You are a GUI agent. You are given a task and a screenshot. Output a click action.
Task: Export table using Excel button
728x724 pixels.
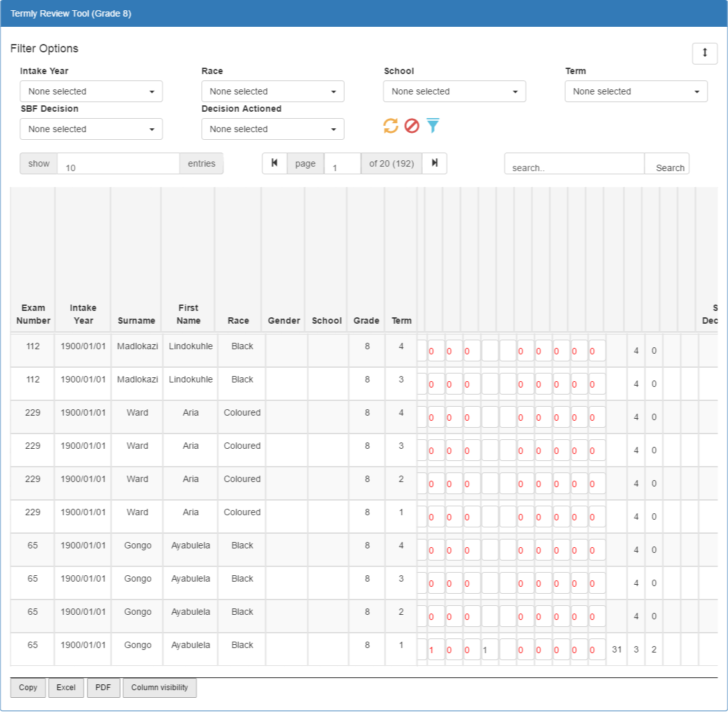[x=66, y=688]
